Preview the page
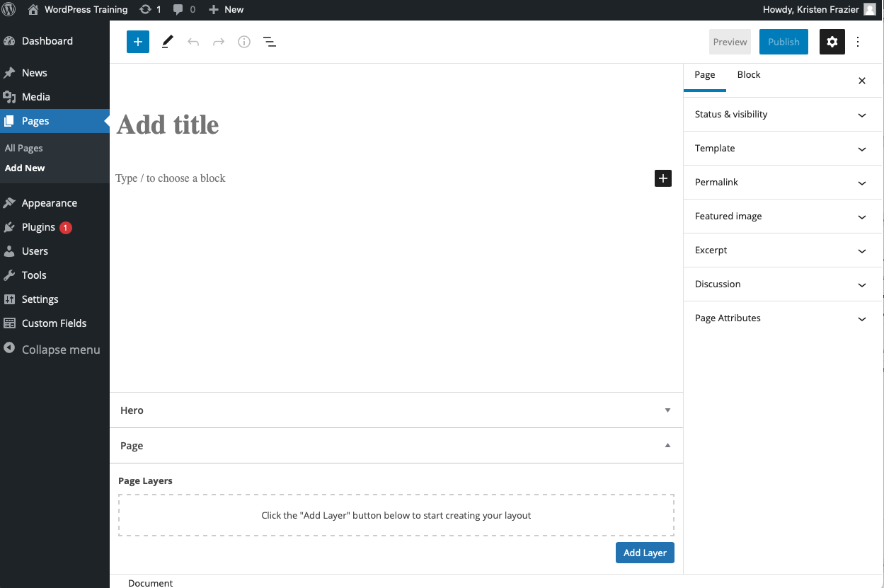Viewport: 884px width, 588px height. [x=730, y=42]
